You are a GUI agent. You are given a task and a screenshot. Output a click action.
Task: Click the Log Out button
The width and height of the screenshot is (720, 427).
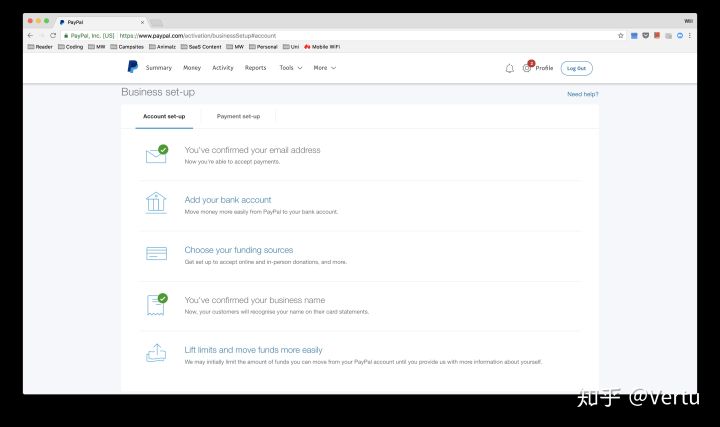pos(576,68)
